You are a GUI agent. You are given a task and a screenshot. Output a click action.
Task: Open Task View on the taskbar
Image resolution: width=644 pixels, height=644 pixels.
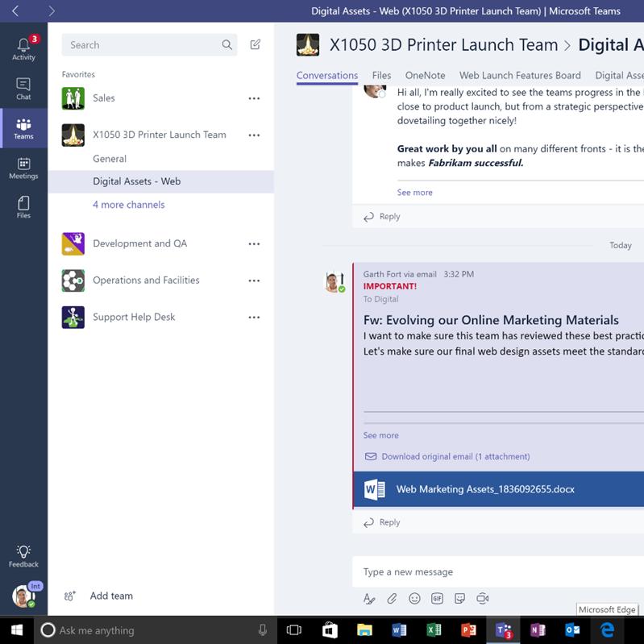tap(293, 630)
